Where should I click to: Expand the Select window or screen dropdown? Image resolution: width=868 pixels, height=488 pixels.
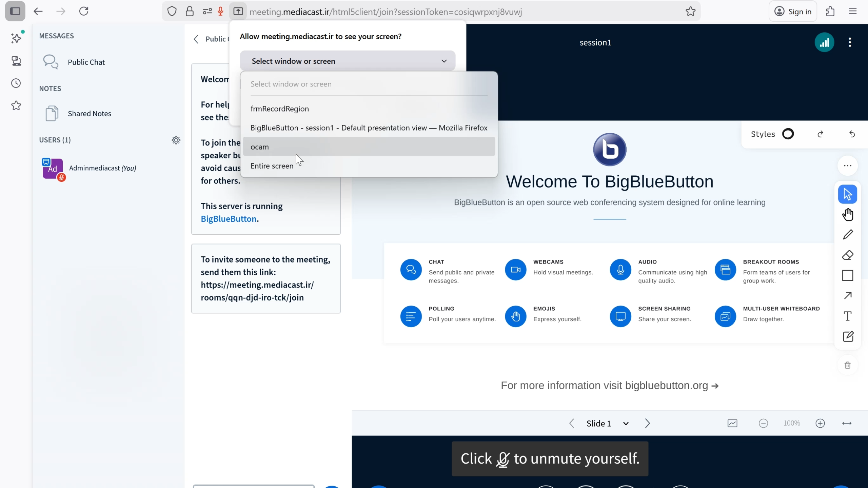click(x=347, y=61)
